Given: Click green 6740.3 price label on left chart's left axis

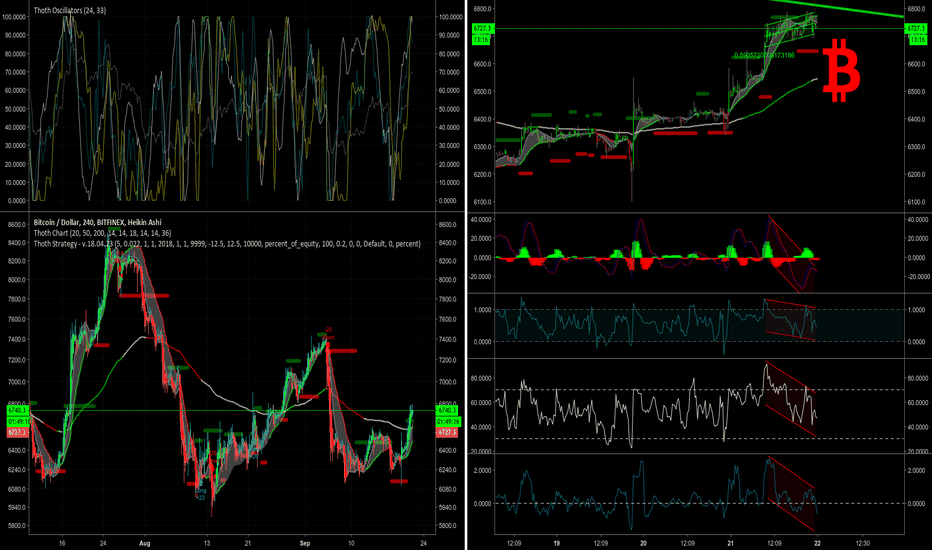Looking at the screenshot, I should point(18,410).
